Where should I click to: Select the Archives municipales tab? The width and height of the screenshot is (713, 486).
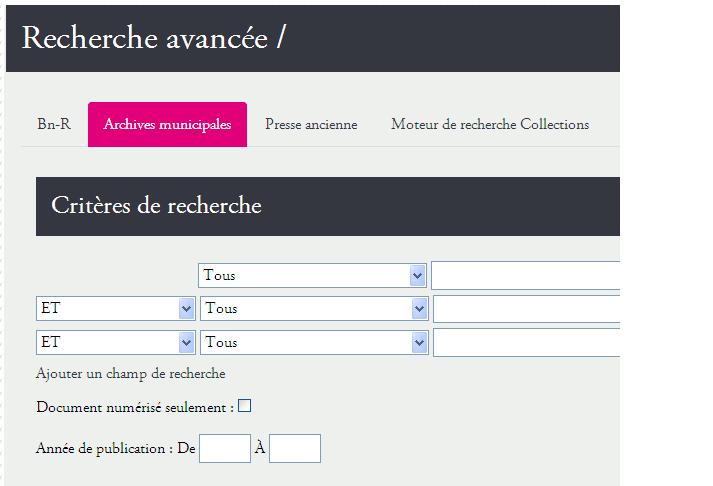[167, 124]
